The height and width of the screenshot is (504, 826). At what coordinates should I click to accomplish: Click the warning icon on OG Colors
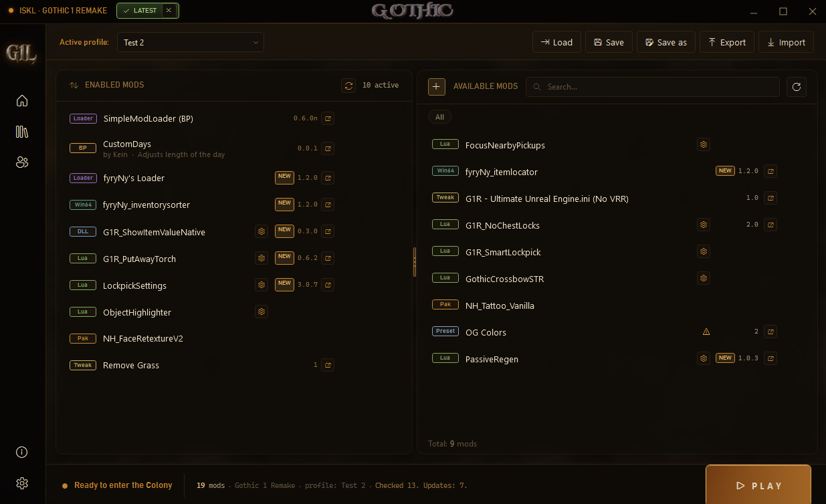click(x=706, y=332)
